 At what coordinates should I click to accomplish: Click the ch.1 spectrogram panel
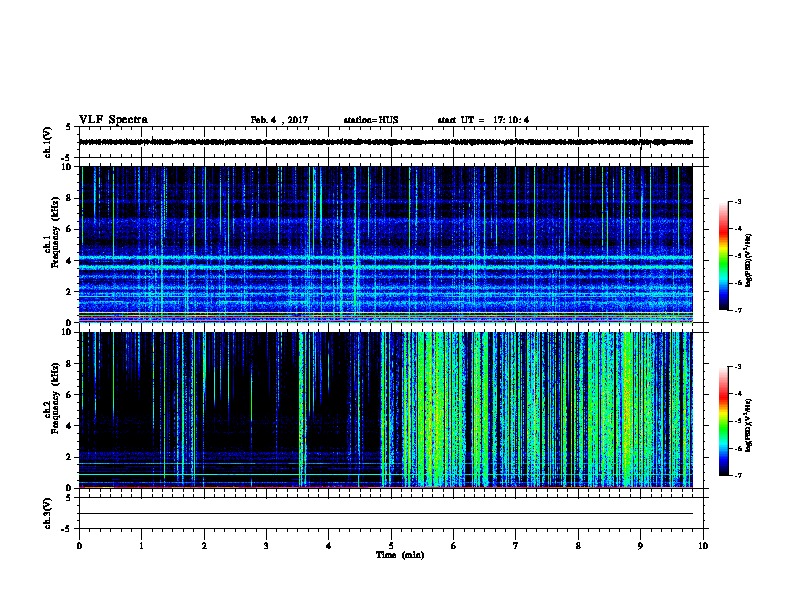pos(386,244)
